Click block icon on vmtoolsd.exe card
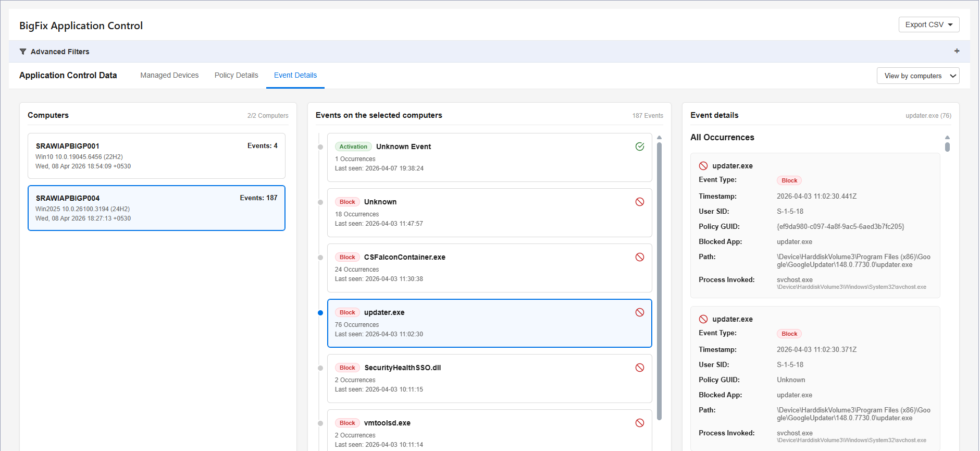The height and width of the screenshot is (451, 980). (640, 423)
